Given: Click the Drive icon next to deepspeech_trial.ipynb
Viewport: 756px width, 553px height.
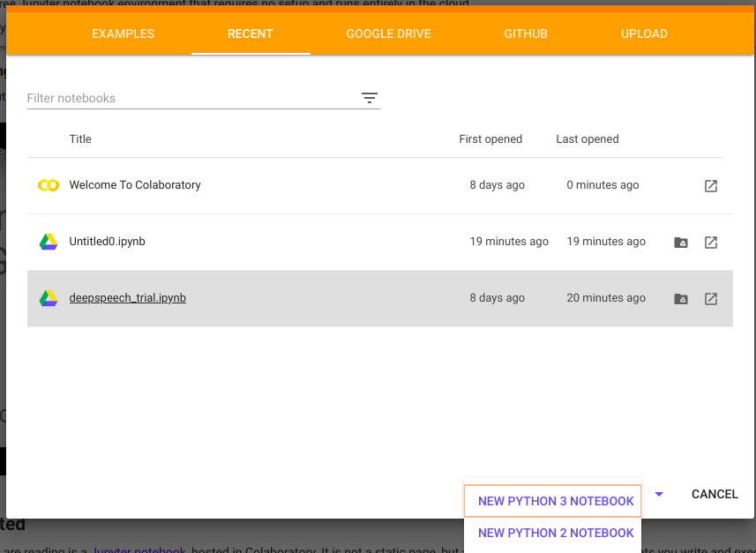Looking at the screenshot, I should (x=49, y=298).
